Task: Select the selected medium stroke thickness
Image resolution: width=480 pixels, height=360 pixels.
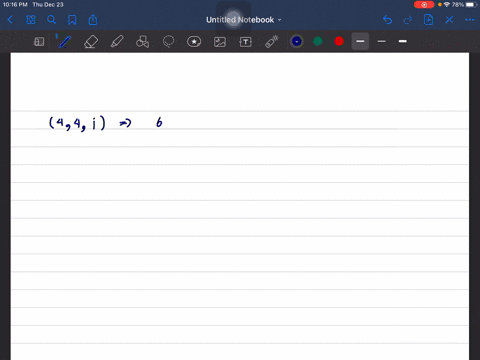Action: [x=360, y=41]
